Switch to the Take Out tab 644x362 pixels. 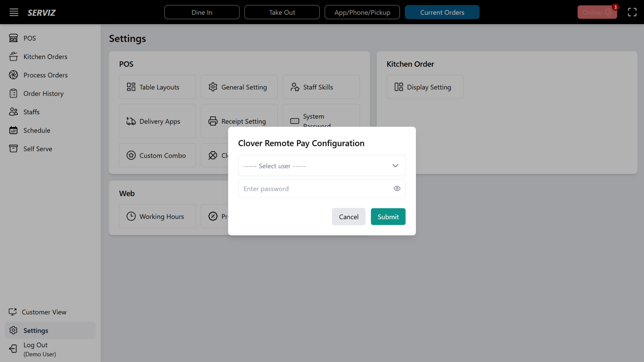tap(282, 12)
